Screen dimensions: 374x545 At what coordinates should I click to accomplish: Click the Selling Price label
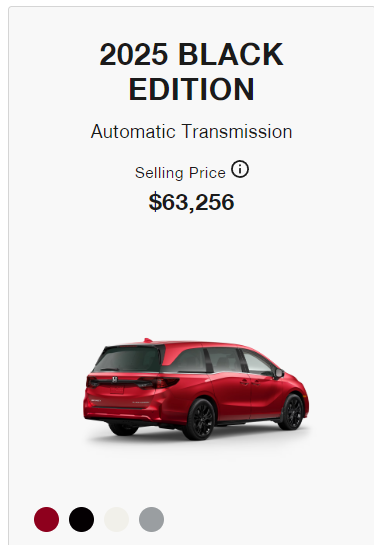[x=180, y=173]
